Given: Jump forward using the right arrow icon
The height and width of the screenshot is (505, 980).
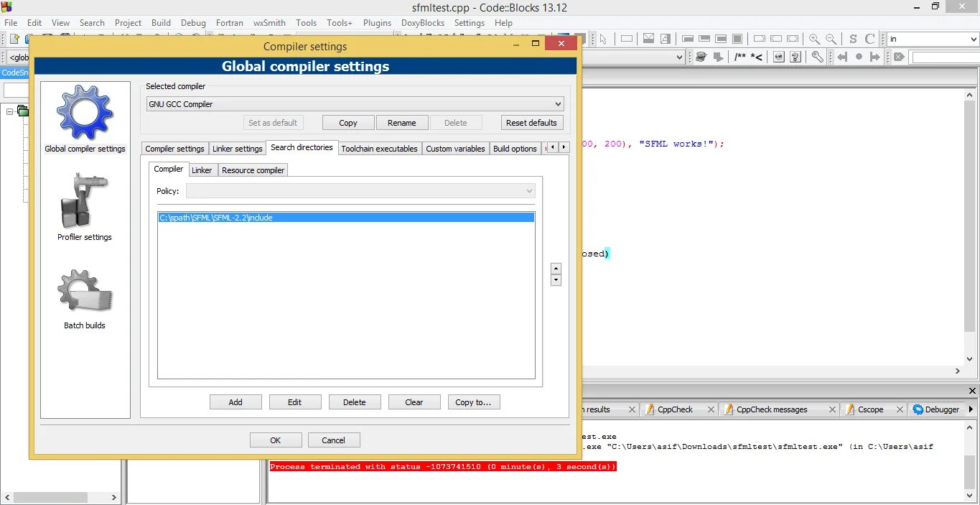Looking at the screenshot, I should [x=874, y=57].
